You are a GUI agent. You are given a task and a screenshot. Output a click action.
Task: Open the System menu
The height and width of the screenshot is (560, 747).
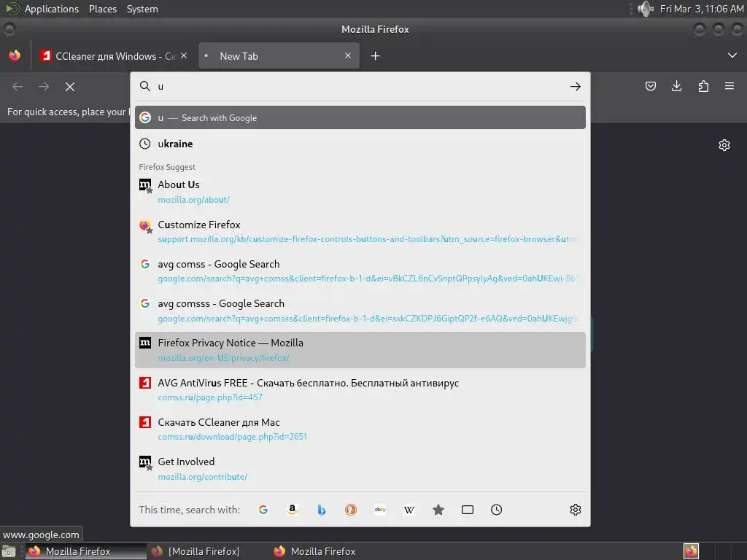point(142,9)
